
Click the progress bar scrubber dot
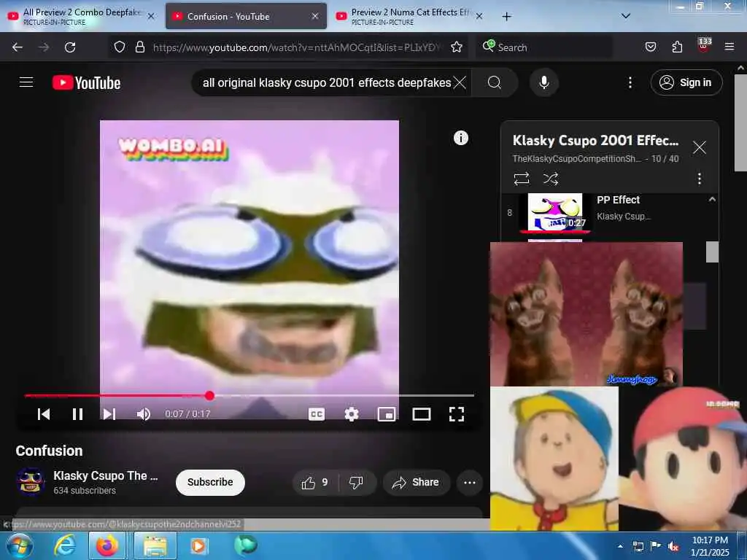coord(209,395)
